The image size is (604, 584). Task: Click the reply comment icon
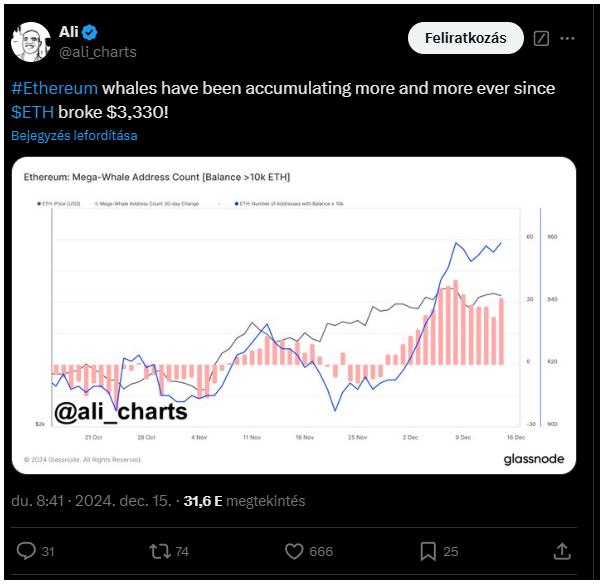[x=26, y=551]
